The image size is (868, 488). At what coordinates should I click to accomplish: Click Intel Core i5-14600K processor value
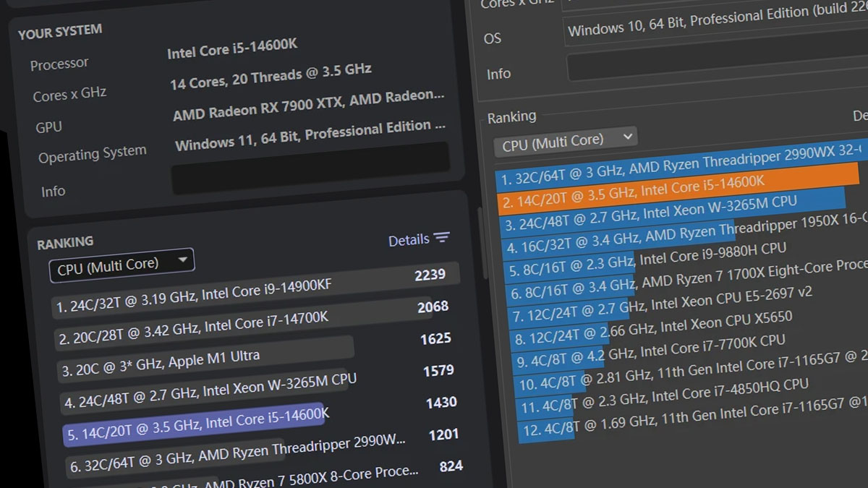(x=232, y=49)
